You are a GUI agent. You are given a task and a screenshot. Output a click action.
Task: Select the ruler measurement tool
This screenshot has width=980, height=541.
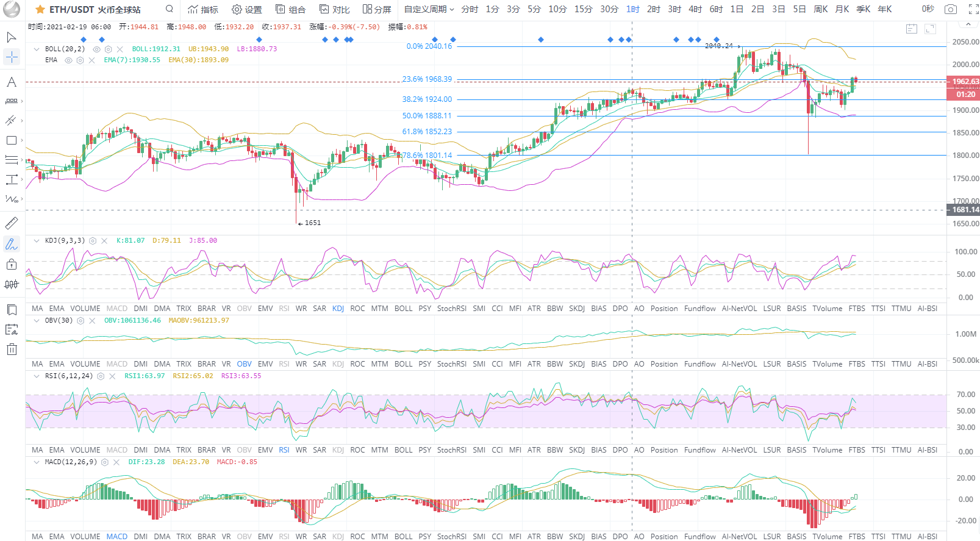coord(11,223)
